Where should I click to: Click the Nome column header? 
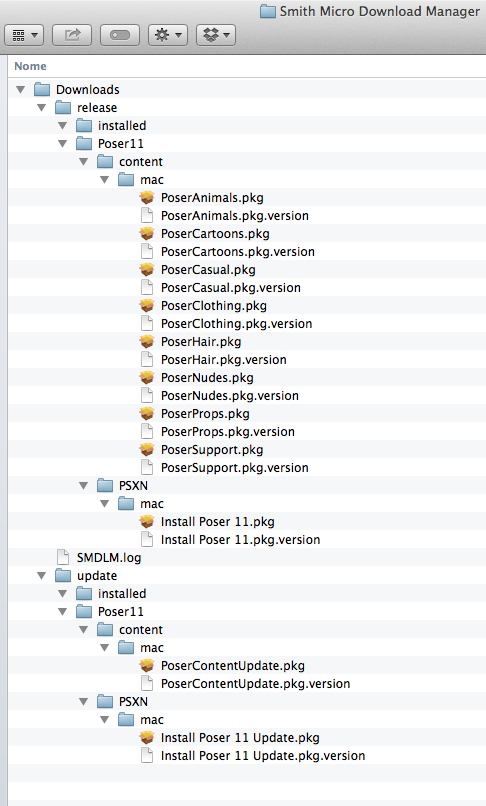[30, 66]
